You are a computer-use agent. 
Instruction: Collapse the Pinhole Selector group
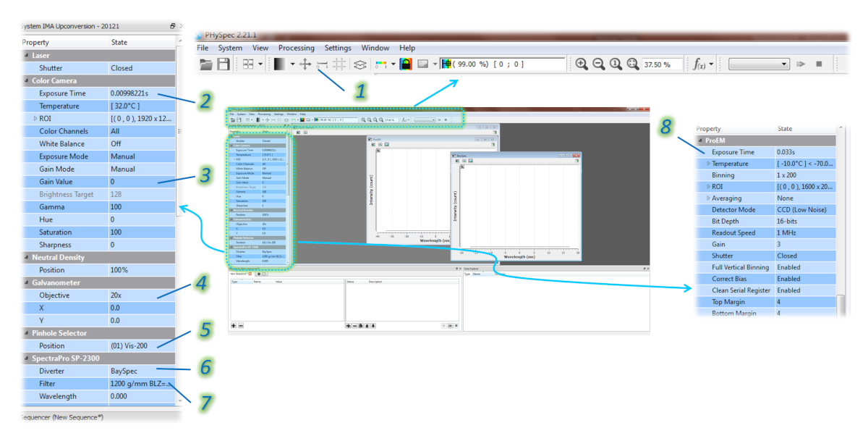point(27,333)
